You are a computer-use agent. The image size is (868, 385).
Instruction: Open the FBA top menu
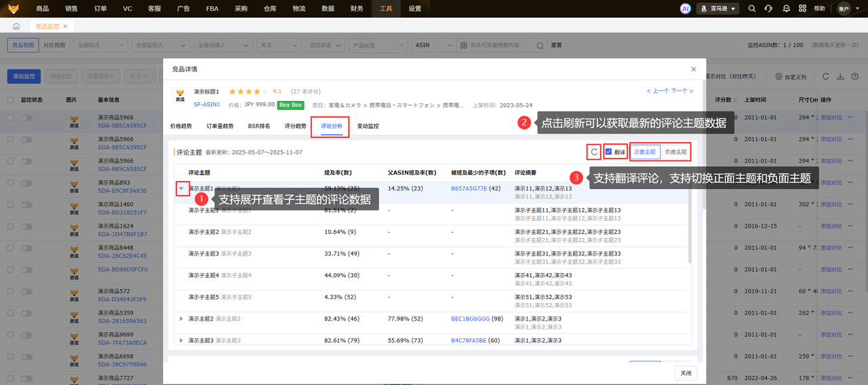[x=212, y=9]
